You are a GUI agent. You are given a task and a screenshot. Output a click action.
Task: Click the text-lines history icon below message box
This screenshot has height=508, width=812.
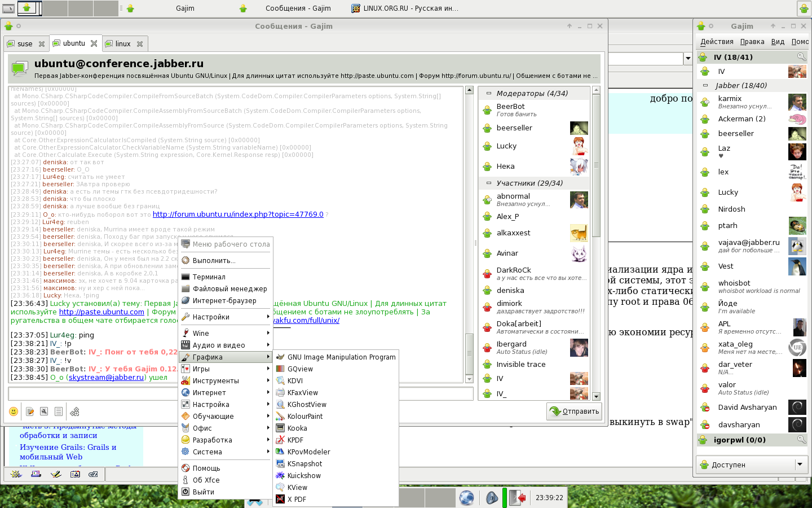point(59,411)
